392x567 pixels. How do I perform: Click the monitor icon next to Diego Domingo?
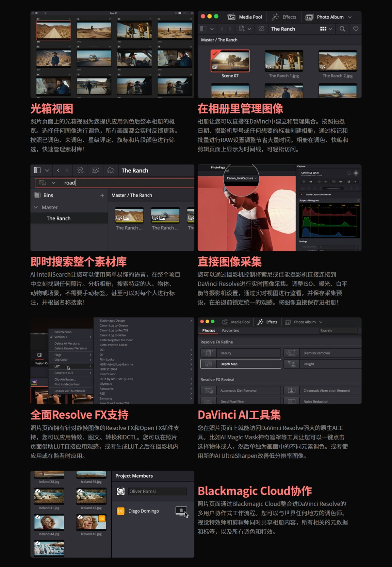point(181,511)
